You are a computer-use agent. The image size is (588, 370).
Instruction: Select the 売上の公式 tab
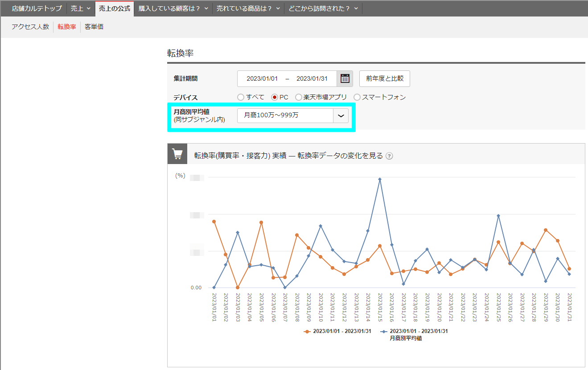click(115, 8)
